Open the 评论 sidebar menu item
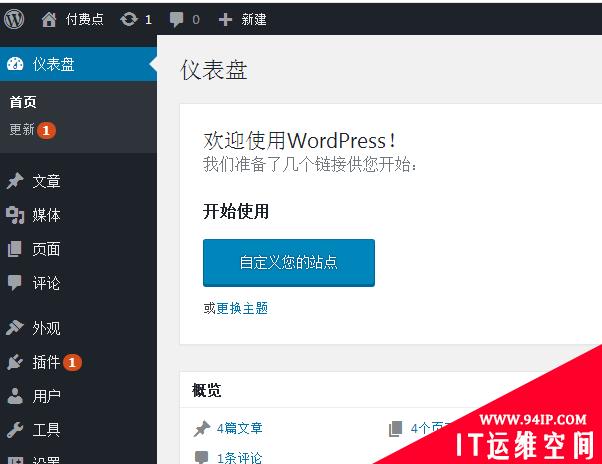 tap(46, 283)
